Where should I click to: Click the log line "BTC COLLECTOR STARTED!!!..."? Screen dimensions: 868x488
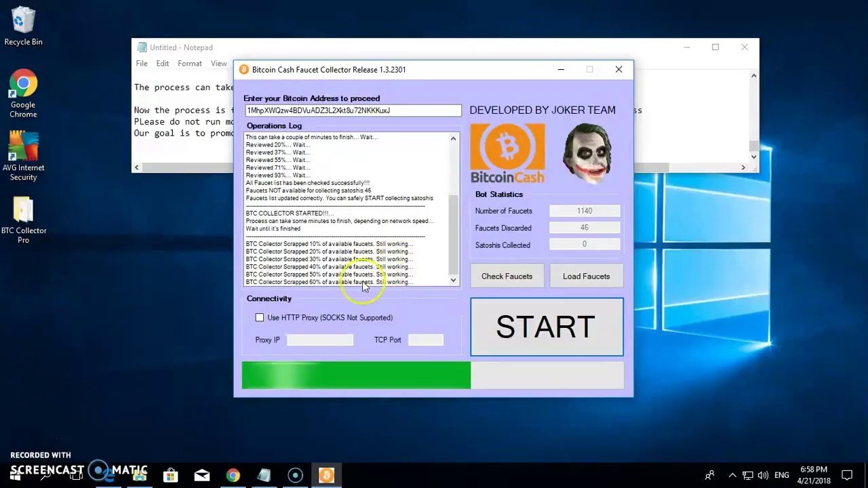click(290, 213)
